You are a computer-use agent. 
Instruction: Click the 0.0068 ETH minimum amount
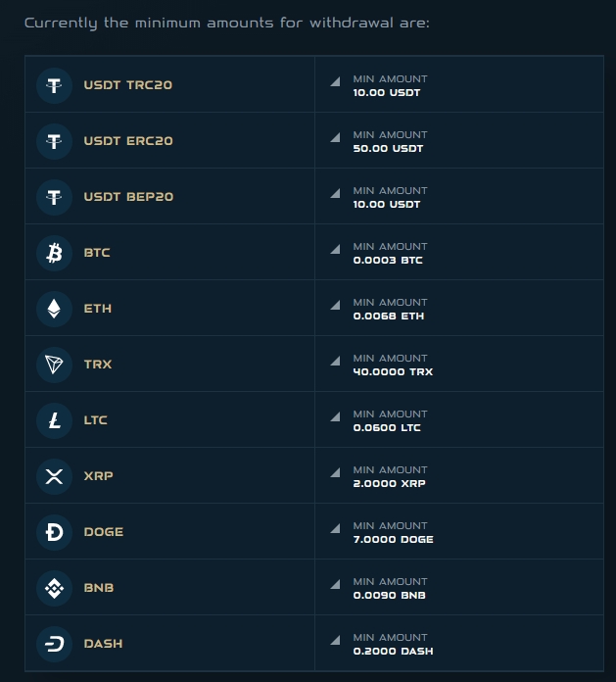point(389,317)
